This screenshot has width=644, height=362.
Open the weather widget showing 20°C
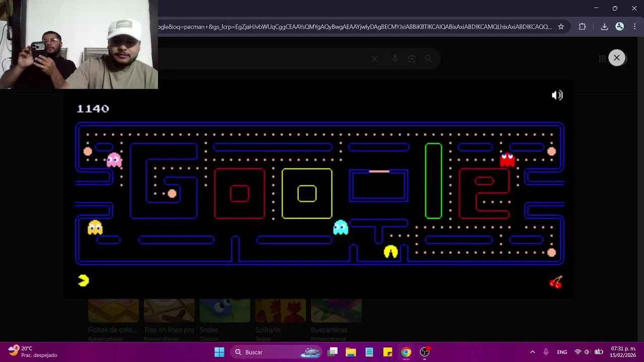(x=33, y=352)
